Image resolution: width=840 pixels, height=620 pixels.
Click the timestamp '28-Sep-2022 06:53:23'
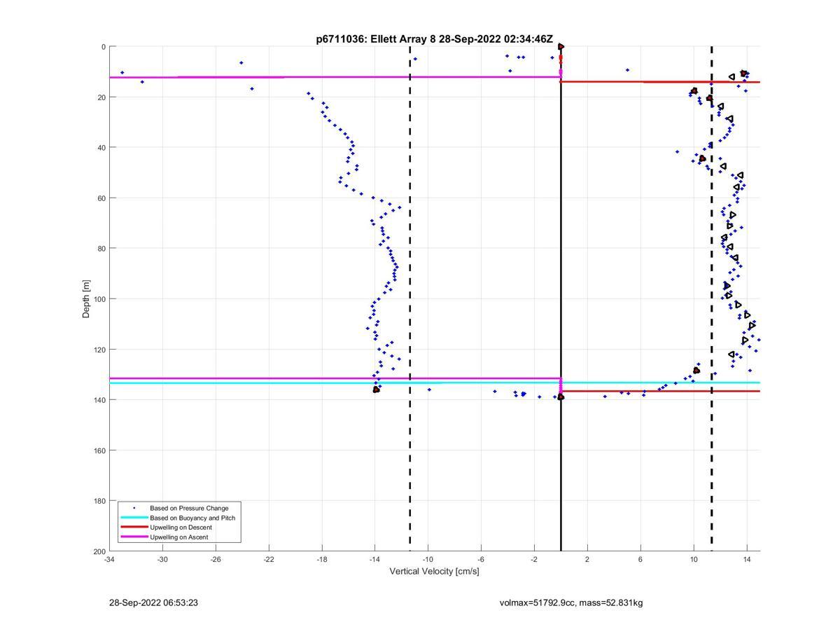pos(154,602)
